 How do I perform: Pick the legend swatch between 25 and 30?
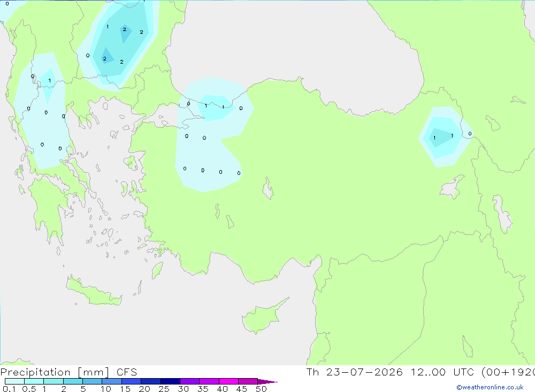point(170,381)
